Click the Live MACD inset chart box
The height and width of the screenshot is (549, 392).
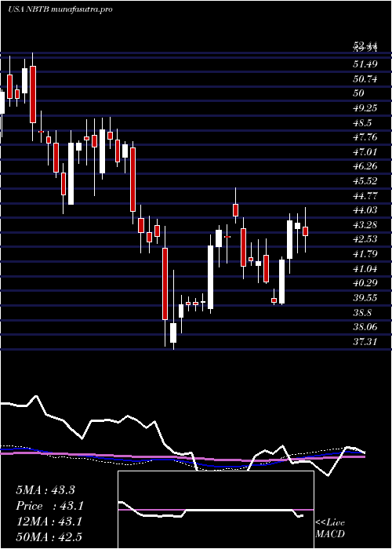pos(216,510)
